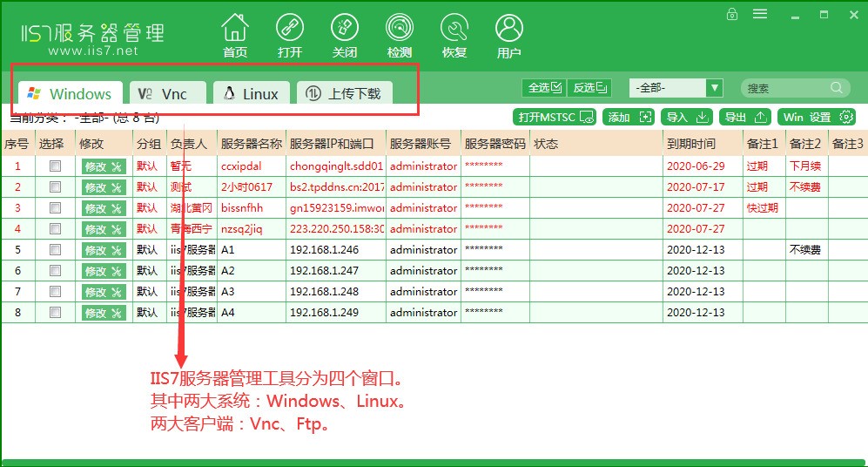Click the 首页 home icon
Viewport: 868px width, 467px height.
pos(234,29)
